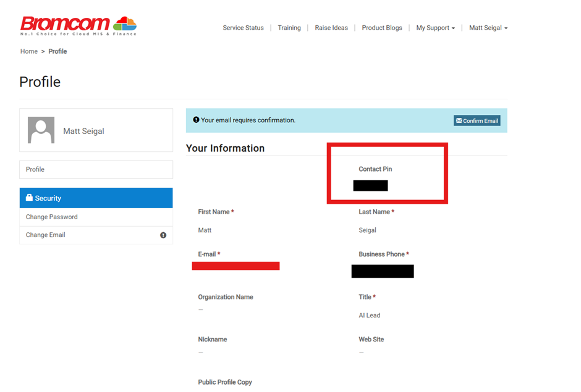Click the Bromcom logo
The image size is (581, 392).
(78, 25)
